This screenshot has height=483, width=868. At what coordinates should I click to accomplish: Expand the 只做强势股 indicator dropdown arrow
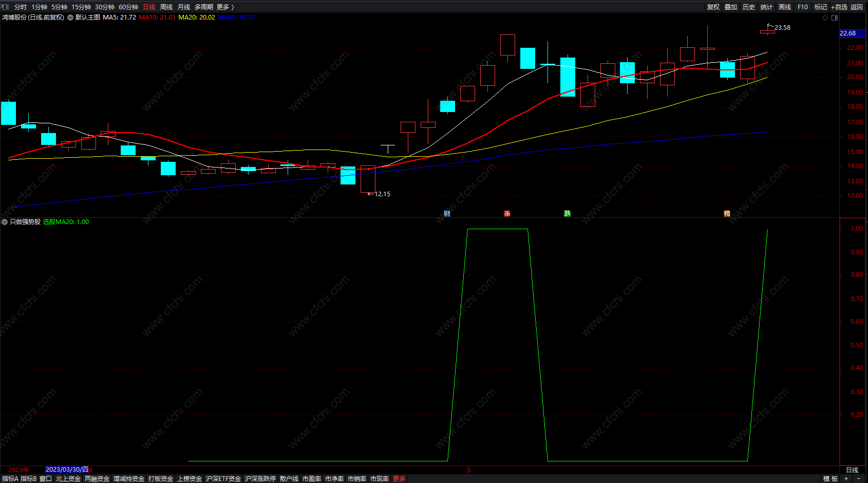[5, 222]
